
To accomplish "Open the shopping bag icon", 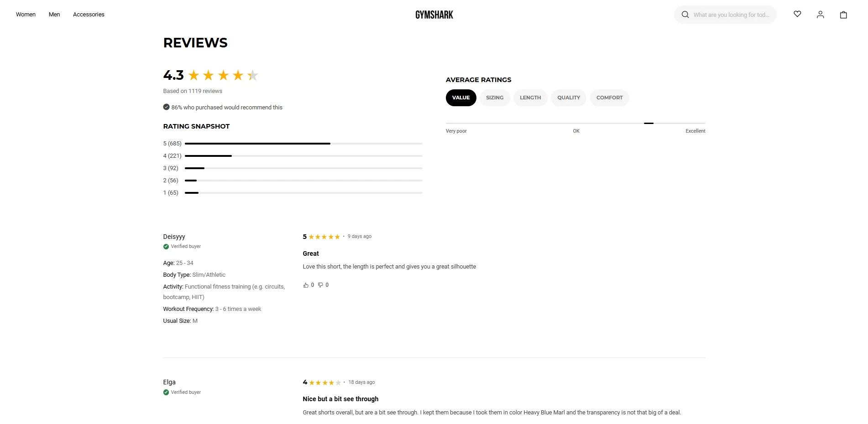I will coord(843,15).
